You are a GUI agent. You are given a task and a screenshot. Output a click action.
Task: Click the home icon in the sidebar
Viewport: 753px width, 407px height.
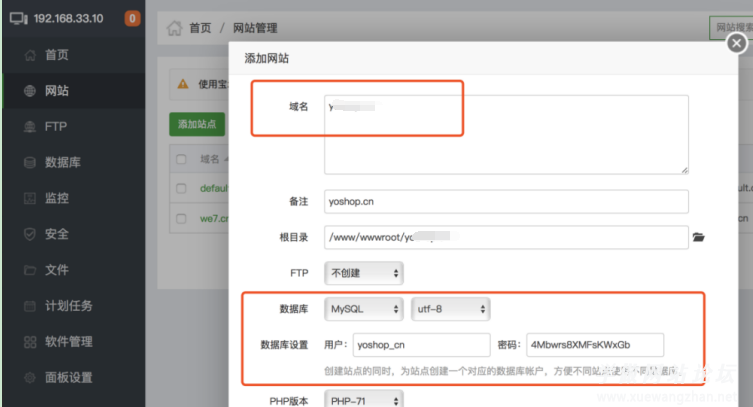pos(29,55)
